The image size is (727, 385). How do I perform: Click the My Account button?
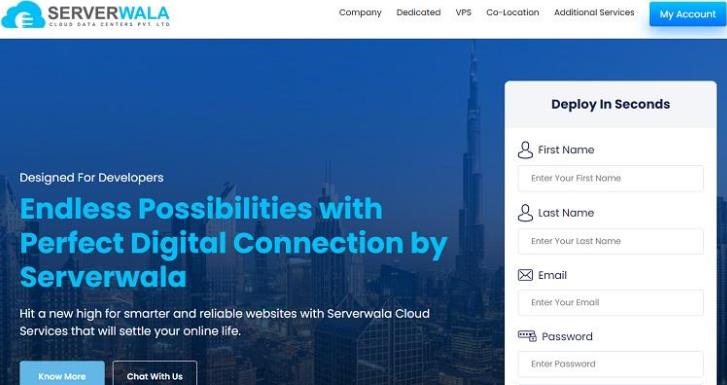coord(688,14)
